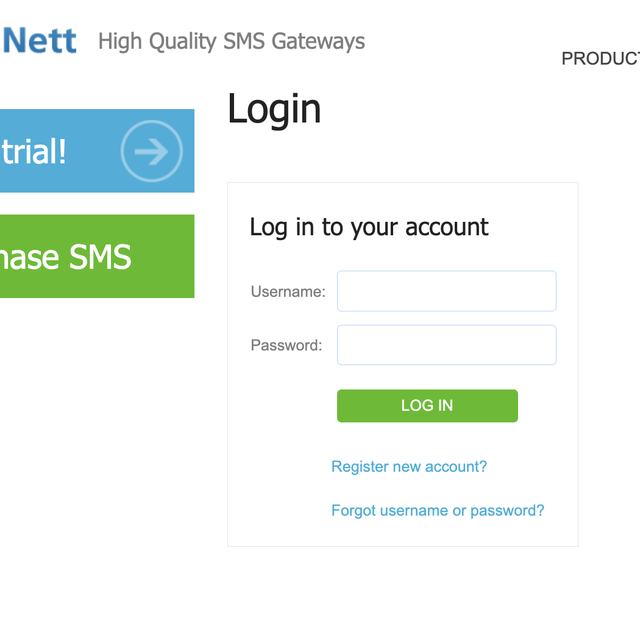Click the 'Username:' field label
640x640 pixels.
288,292
